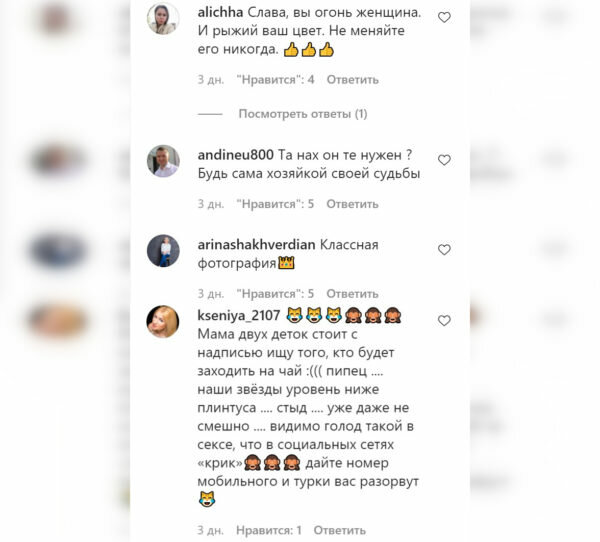
Task: Open the alichha username link
Action: (220, 12)
